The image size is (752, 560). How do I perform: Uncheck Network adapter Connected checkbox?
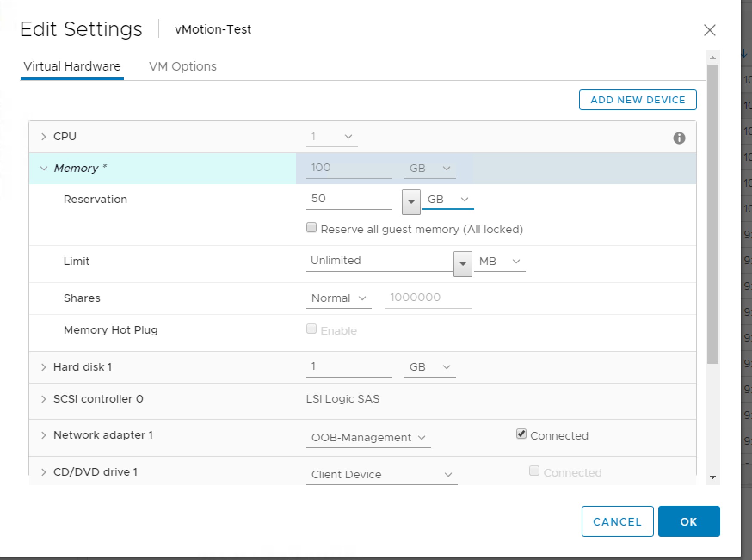click(x=521, y=434)
